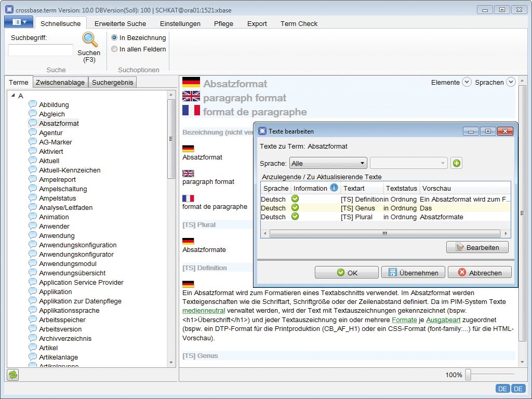The height and width of the screenshot is (399, 532).
Task: Expand the Sprachen dropdown chevron
Action: tap(511, 82)
